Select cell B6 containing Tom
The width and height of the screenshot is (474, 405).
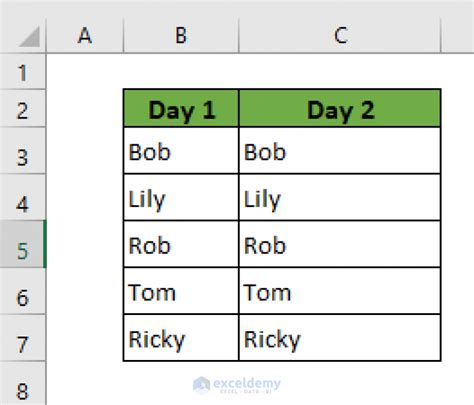(181, 291)
